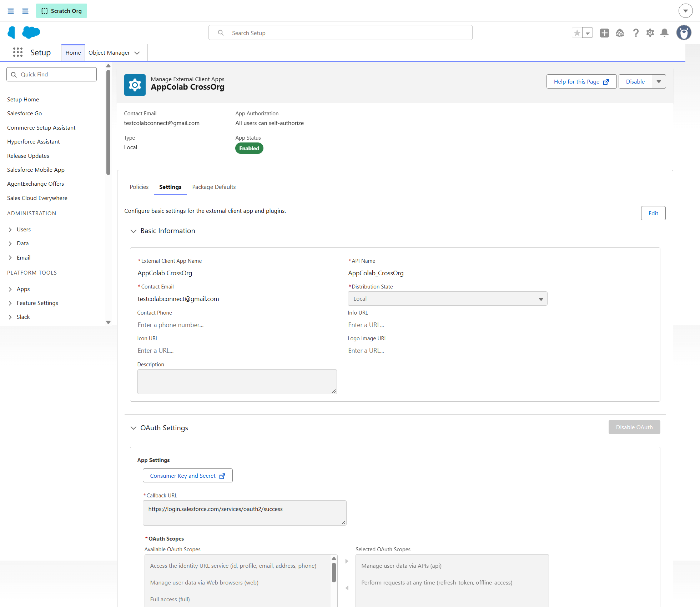Click the Disable OAuth button
Image resolution: width=700 pixels, height=607 pixels.
point(634,427)
